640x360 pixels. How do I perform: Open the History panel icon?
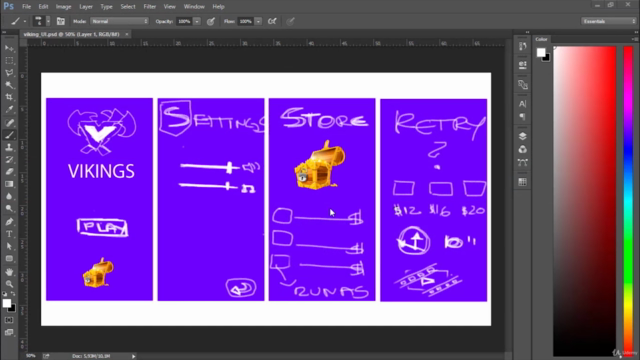522,46
